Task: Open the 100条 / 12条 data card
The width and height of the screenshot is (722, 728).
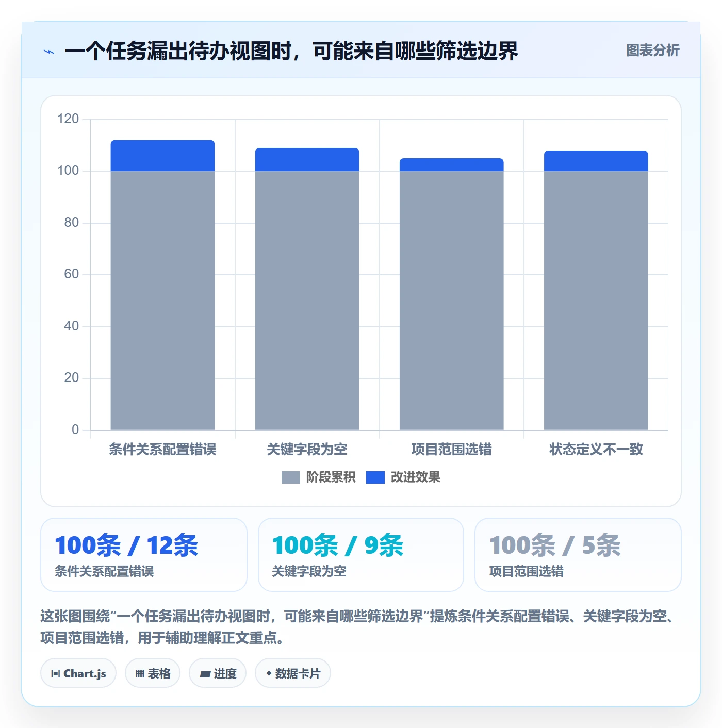Action: (x=144, y=555)
